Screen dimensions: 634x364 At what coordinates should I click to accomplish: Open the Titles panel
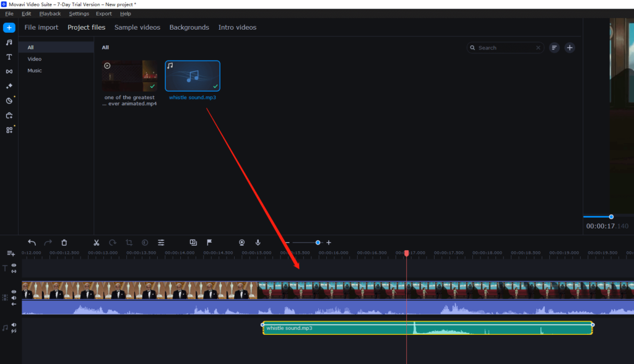coord(9,56)
